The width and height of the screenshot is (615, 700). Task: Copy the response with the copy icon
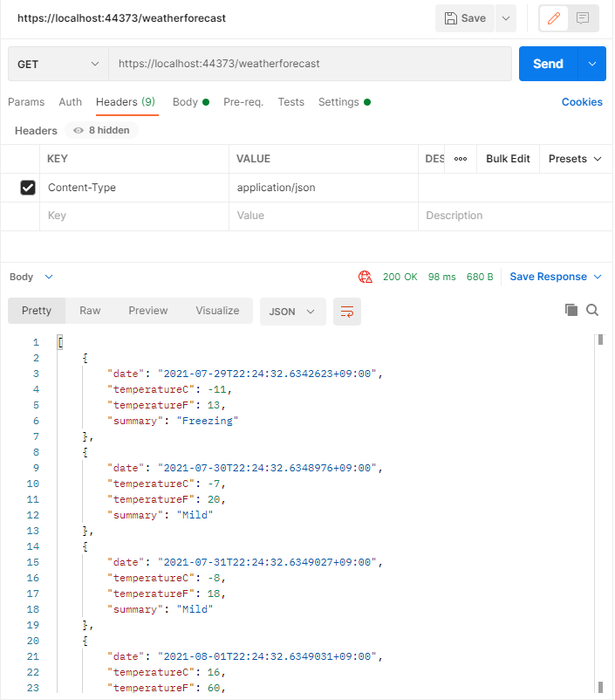571,310
